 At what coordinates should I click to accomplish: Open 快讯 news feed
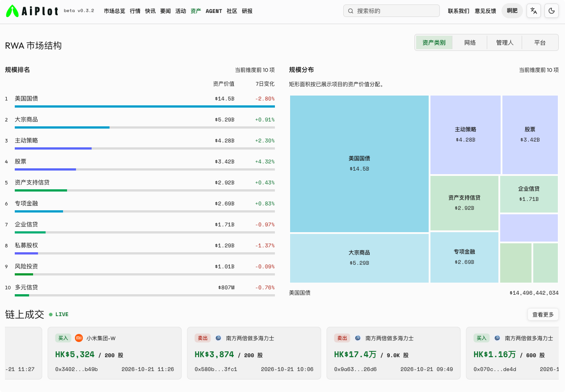coord(150,11)
